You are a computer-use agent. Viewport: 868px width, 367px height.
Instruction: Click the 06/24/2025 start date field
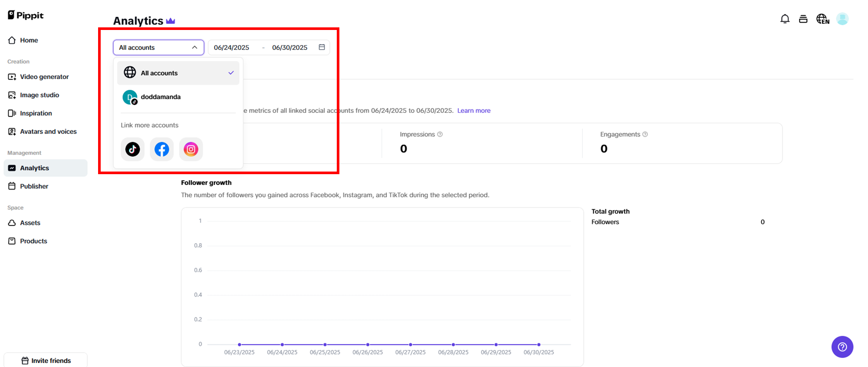point(231,47)
